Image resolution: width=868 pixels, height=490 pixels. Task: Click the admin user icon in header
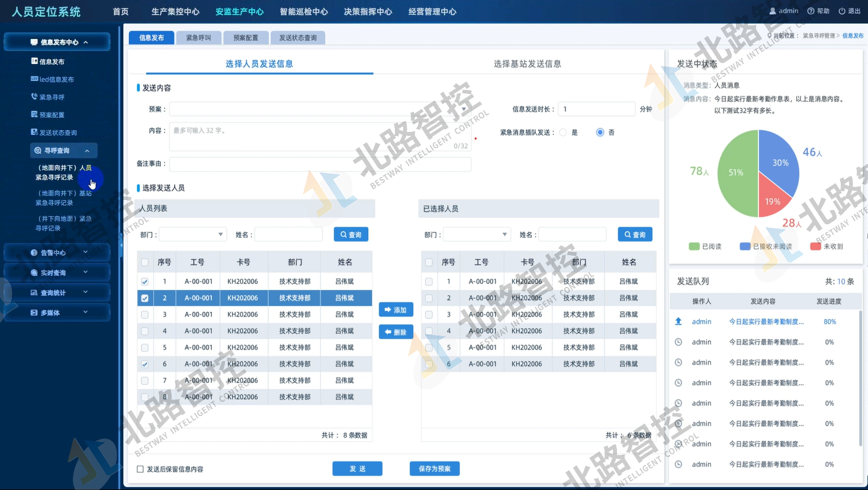click(x=773, y=11)
